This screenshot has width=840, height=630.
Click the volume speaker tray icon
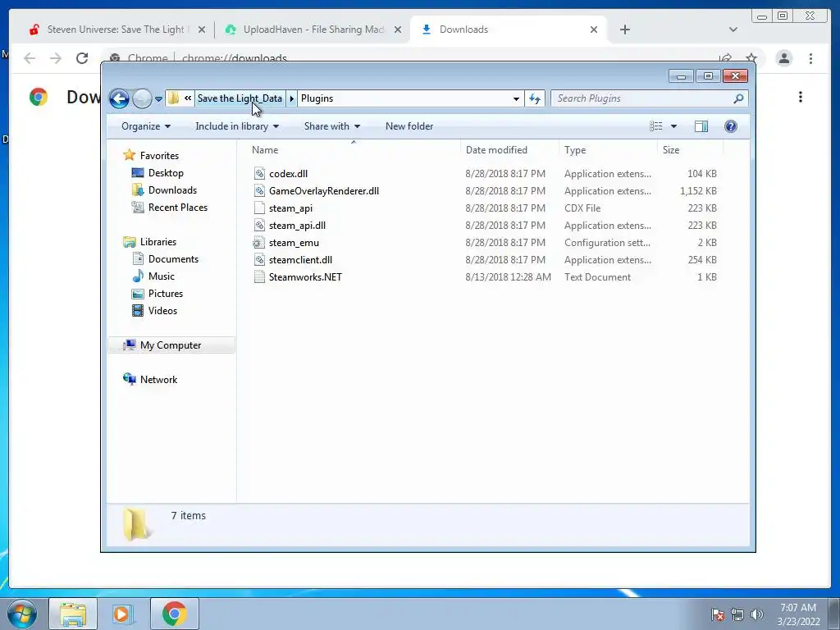point(757,614)
